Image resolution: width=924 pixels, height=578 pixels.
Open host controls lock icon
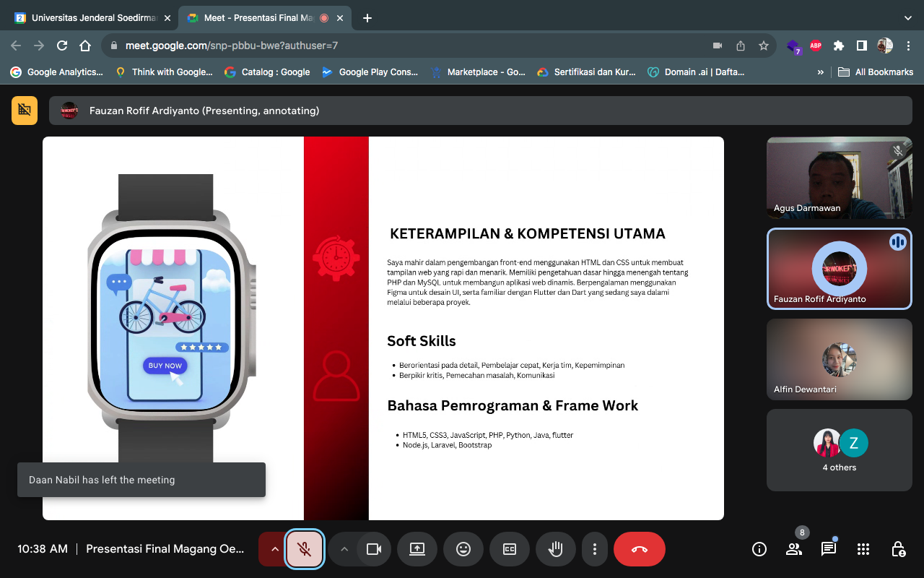pos(897,549)
